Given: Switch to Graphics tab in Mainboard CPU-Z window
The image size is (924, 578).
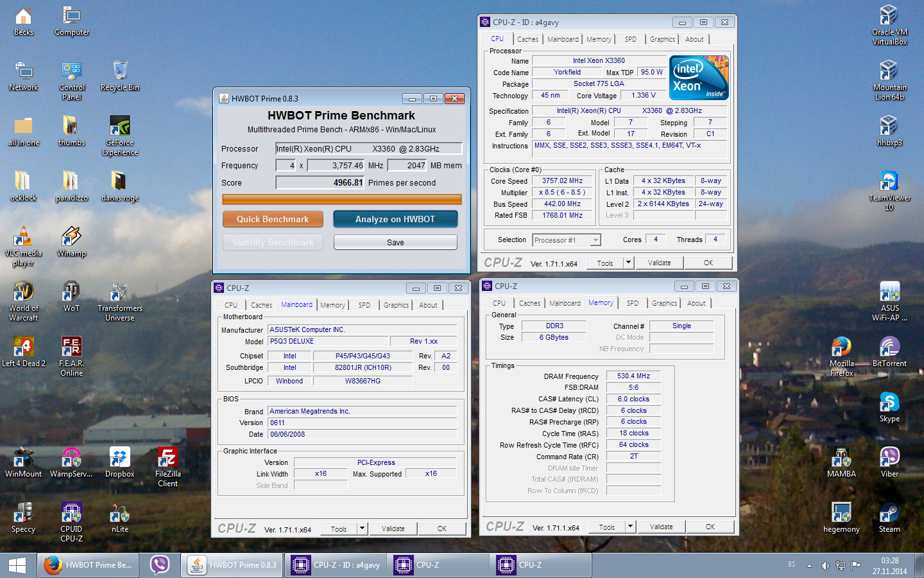Looking at the screenshot, I should click(x=396, y=305).
